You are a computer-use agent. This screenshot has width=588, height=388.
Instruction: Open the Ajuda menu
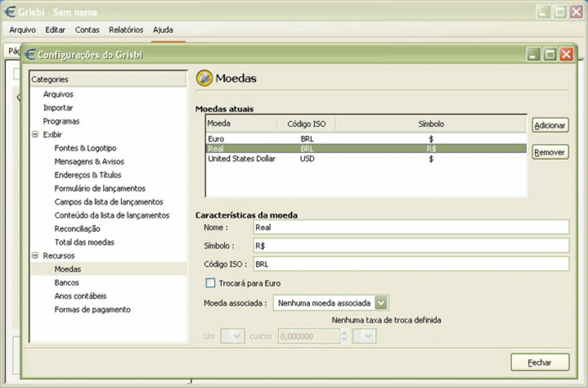[x=163, y=29]
